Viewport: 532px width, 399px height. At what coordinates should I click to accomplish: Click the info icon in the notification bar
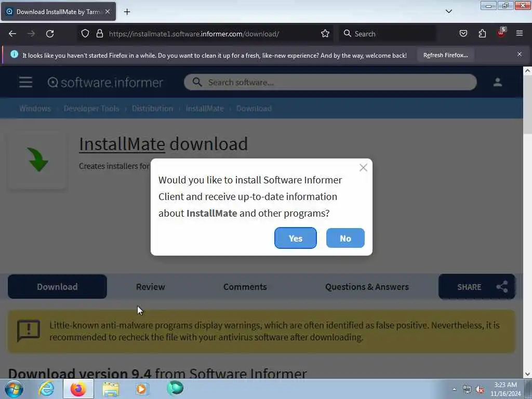pyautogui.click(x=14, y=54)
